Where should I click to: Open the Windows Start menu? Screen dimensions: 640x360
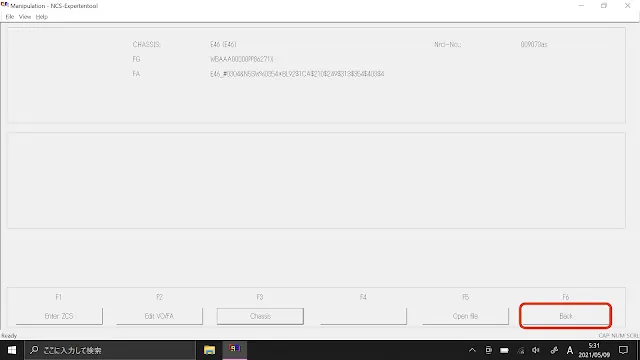pos(12,350)
